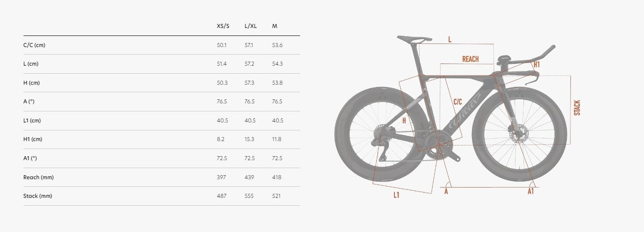
Task: Click the H1 label near the handlebars
Action: coord(537,65)
